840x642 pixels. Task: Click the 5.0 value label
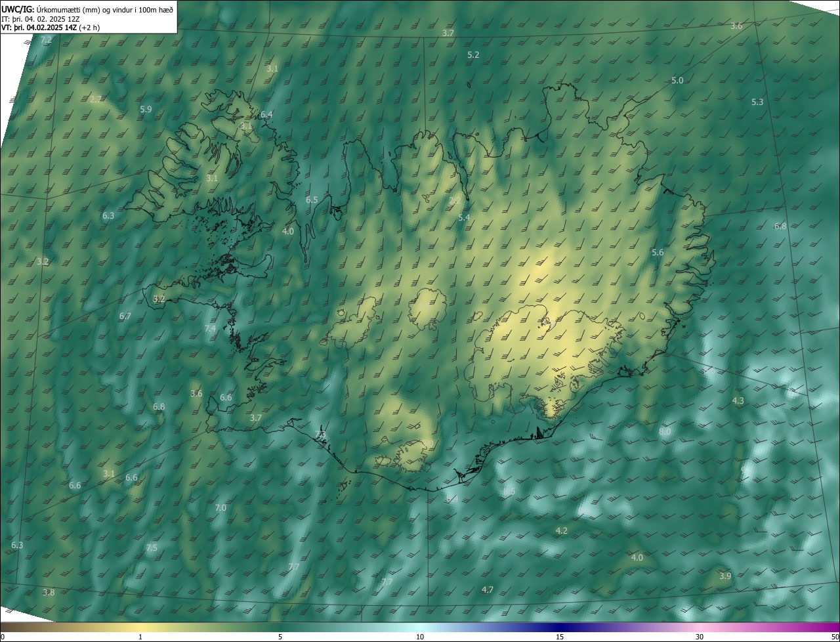(677, 81)
